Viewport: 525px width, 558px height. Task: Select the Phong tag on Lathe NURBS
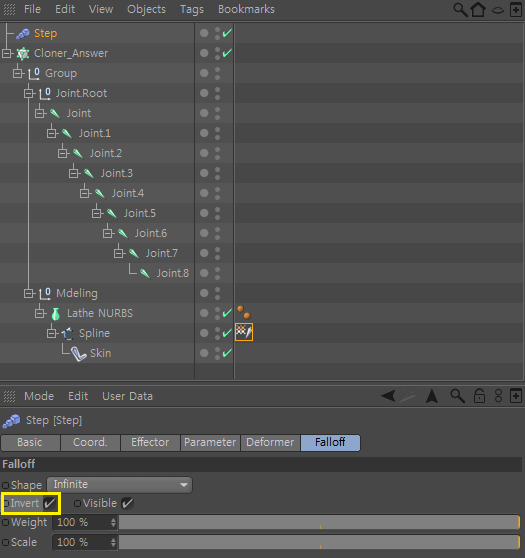[244, 312]
